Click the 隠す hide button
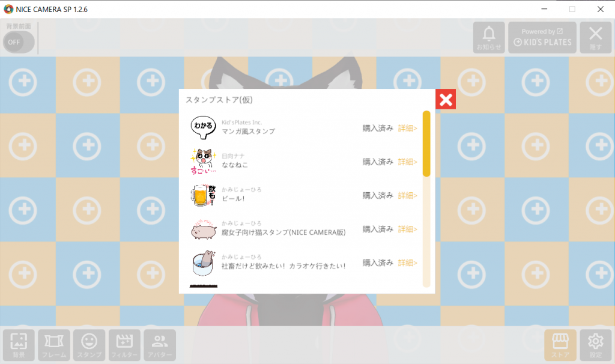The width and height of the screenshot is (615, 364). (595, 38)
